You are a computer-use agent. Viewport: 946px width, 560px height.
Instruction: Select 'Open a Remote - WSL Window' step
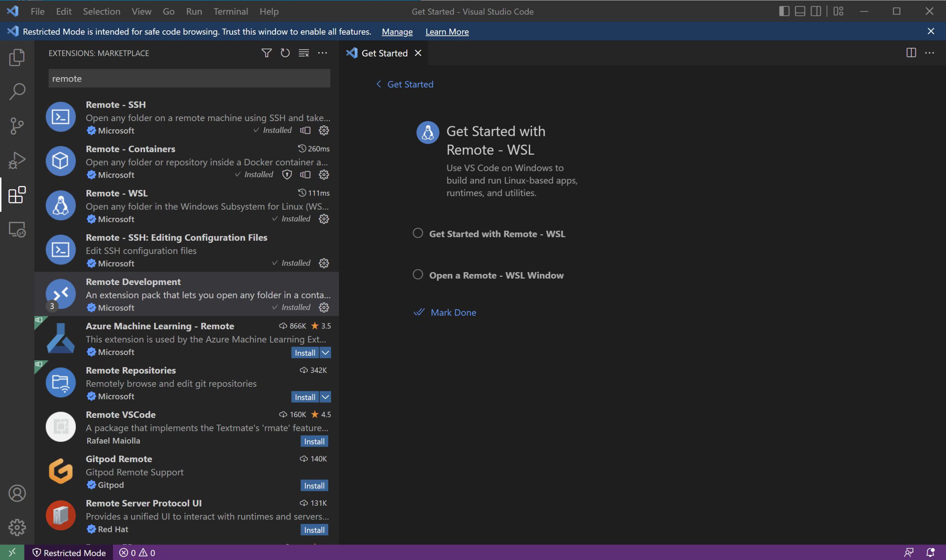click(496, 275)
